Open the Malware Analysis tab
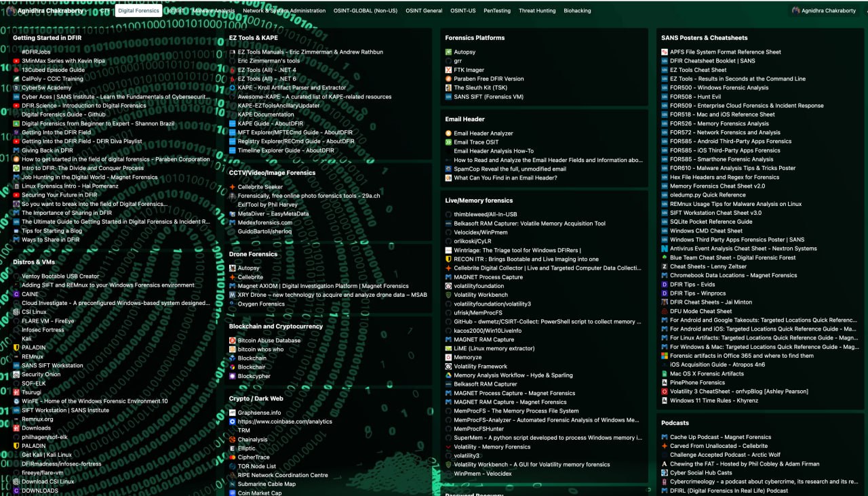Screen dimensions: 868x496 pos(214,11)
